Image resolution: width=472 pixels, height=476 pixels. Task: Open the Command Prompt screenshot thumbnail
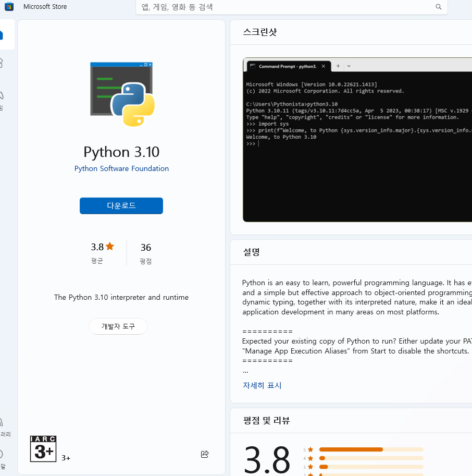pyautogui.click(x=357, y=140)
